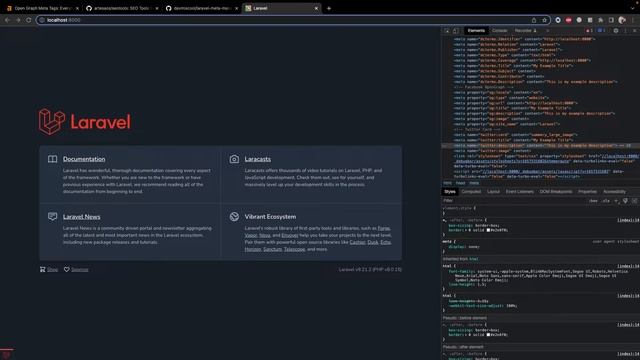Image resolution: width=640 pixels, height=360 pixels.
Task: Switch to the laravel-meta-manager GitHub tab
Action: tap(201, 8)
